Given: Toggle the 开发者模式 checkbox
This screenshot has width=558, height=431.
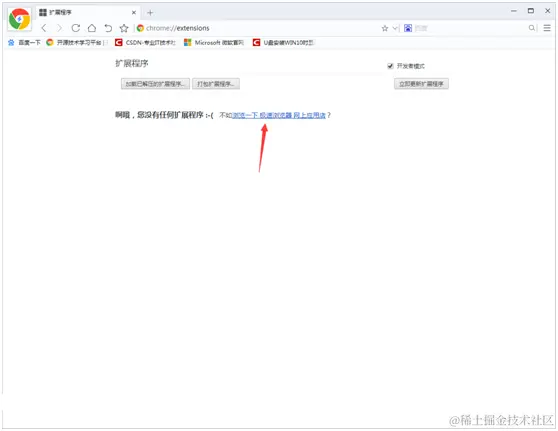Looking at the screenshot, I should (x=390, y=66).
